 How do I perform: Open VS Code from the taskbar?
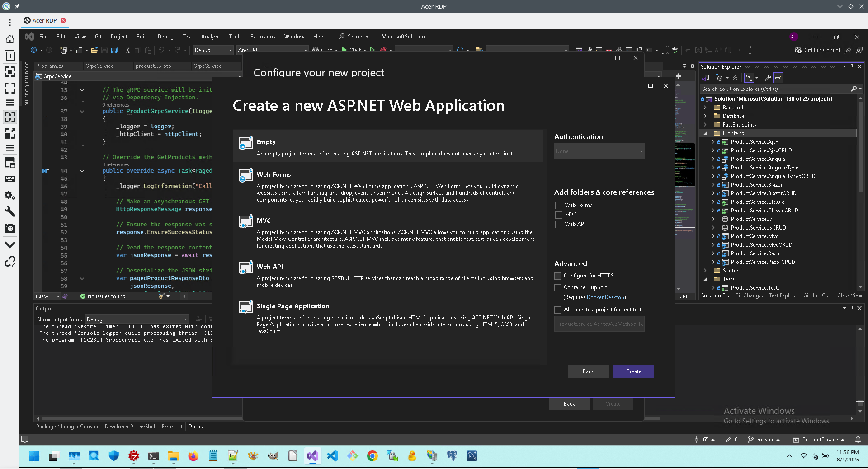click(x=332, y=456)
